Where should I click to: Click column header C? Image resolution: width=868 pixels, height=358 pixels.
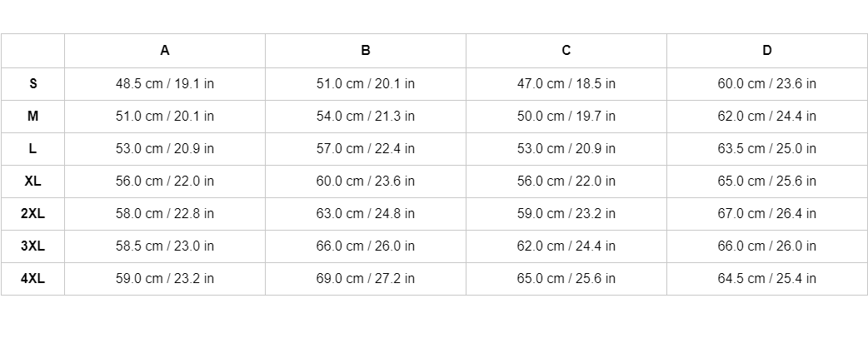[566, 51]
